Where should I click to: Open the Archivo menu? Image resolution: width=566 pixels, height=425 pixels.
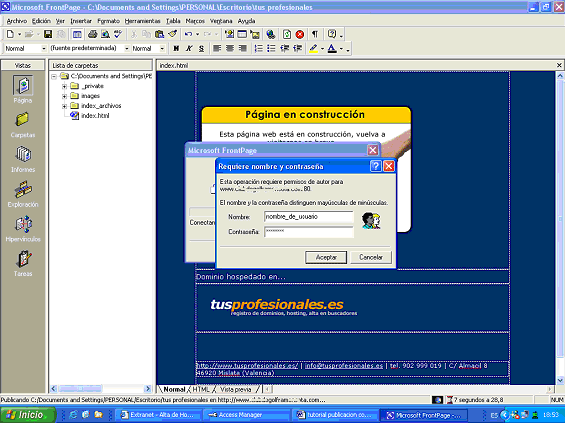pyautogui.click(x=17, y=21)
